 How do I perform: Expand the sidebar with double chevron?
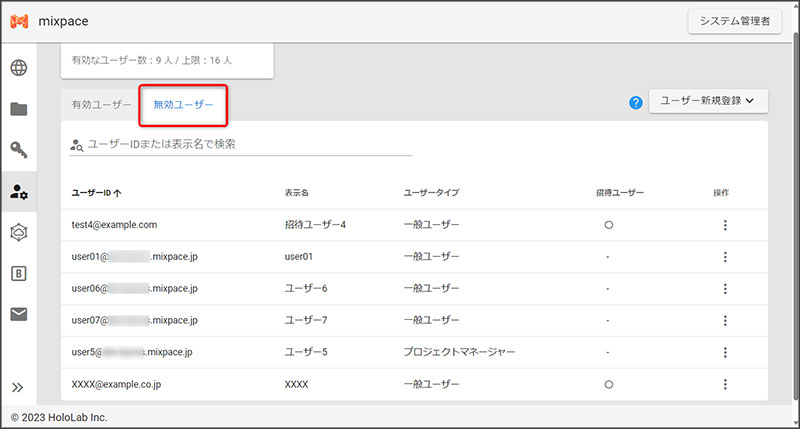[18, 388]
